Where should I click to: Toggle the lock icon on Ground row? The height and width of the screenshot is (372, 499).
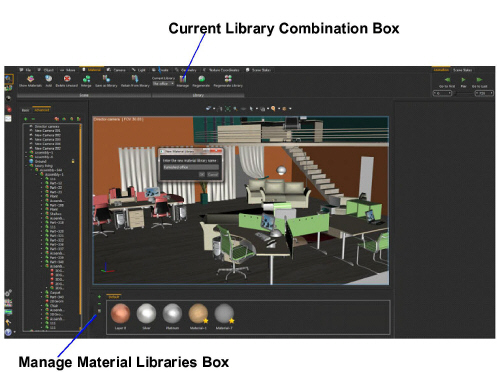[x=73, y=161]
